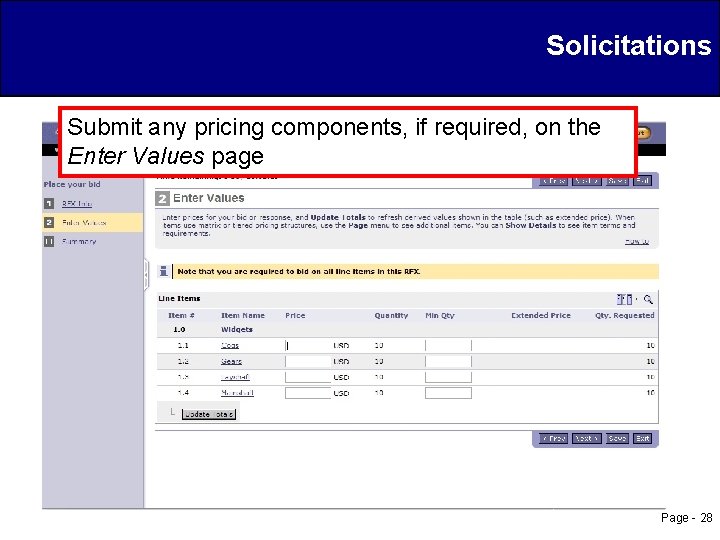
Task: Click the Extended Price column header
Action: click(541, 315)
